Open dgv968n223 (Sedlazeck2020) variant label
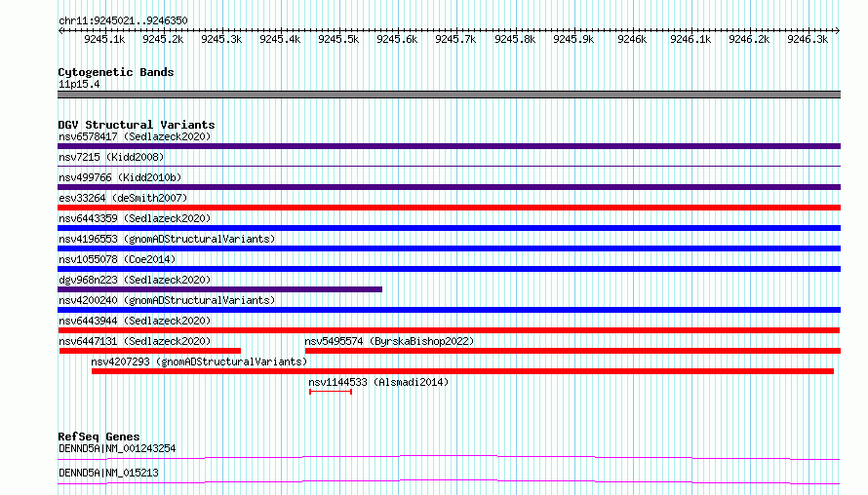868x495 pixels. click(135, 280)
